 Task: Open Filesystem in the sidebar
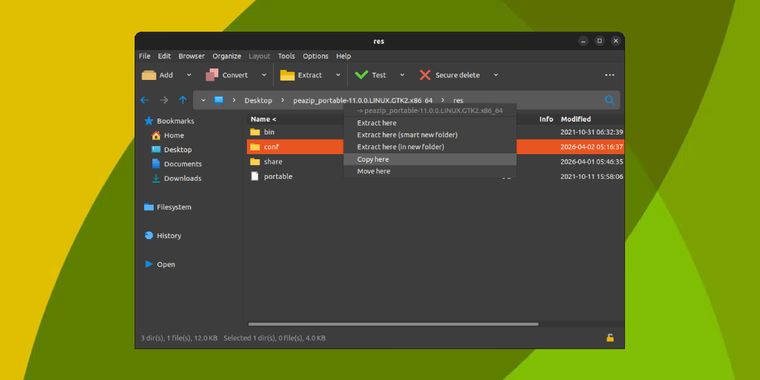(168, 207)
